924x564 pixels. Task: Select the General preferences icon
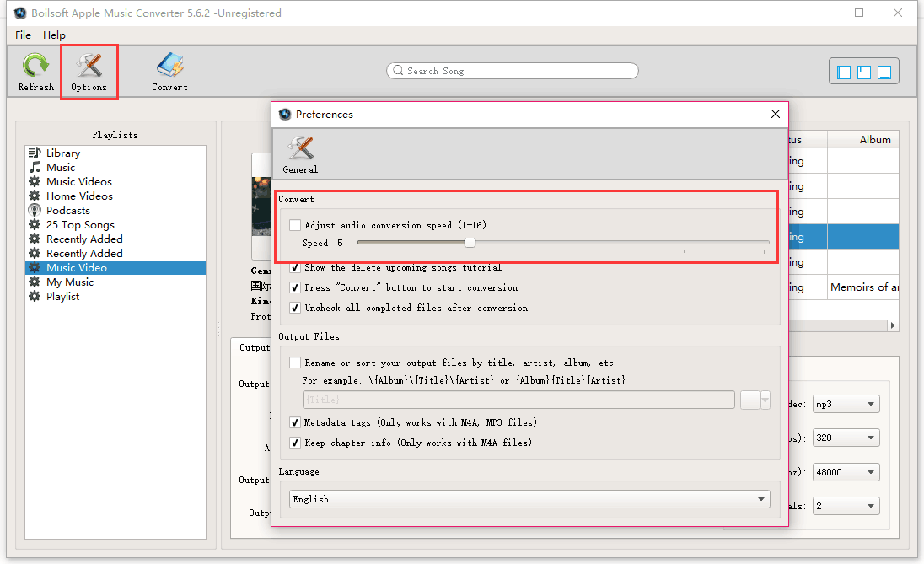(x=300, y=154)
